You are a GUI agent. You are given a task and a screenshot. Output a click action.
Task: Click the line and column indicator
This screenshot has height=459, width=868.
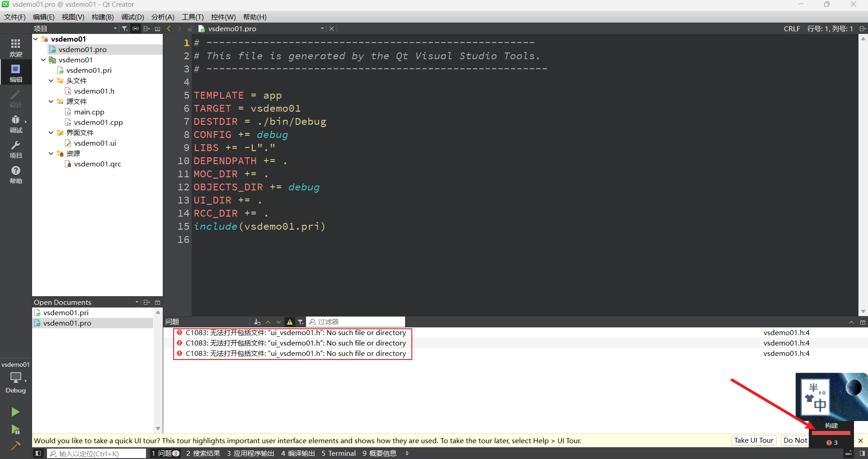coord(830,28)
